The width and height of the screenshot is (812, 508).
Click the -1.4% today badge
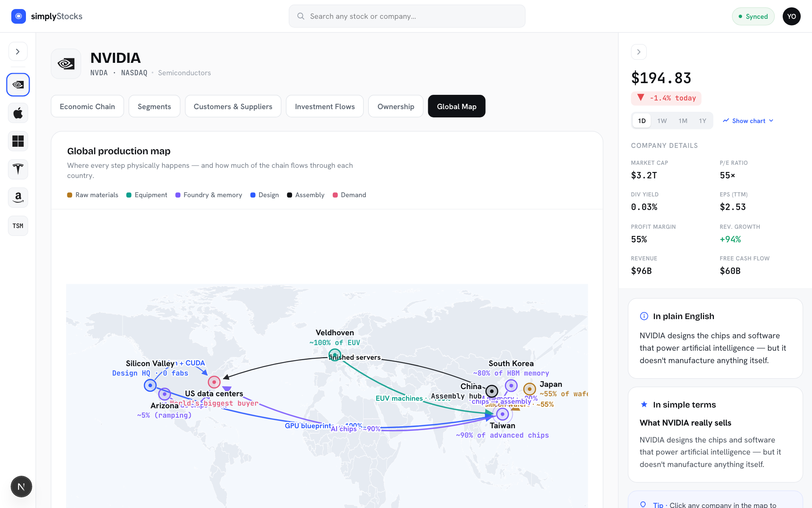[x=666, y=98]
